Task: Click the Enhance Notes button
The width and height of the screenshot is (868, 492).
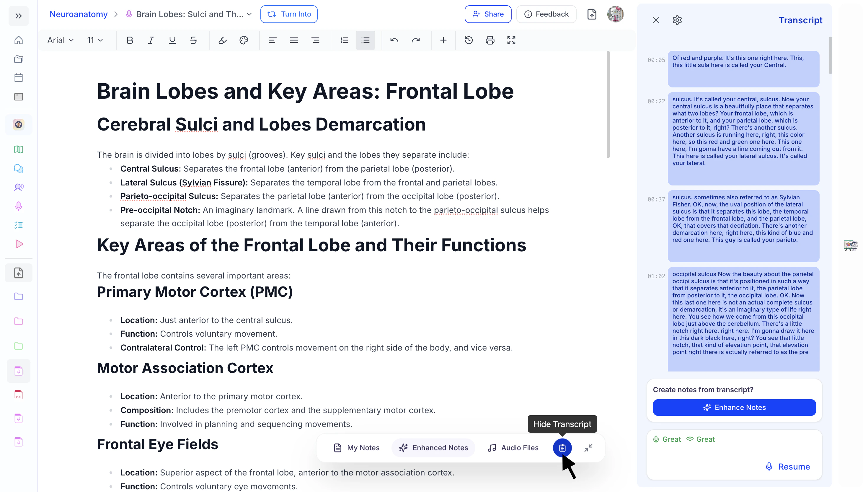Action: (734, 408)
